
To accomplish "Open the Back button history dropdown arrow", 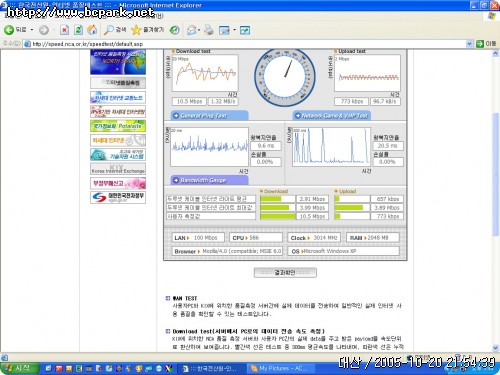I will click(x=32, y=30).
